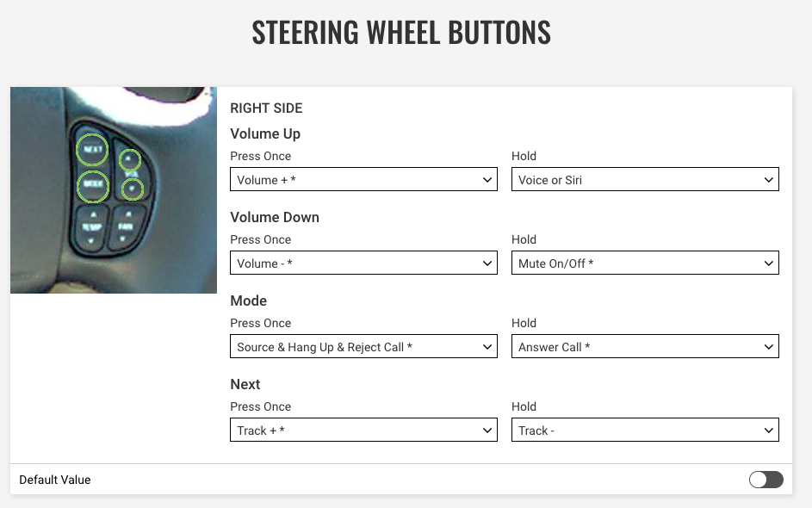
Task: Open the Volume Up Hold dropdown showing Voice or Siri
Action: (x=645, y=179)
